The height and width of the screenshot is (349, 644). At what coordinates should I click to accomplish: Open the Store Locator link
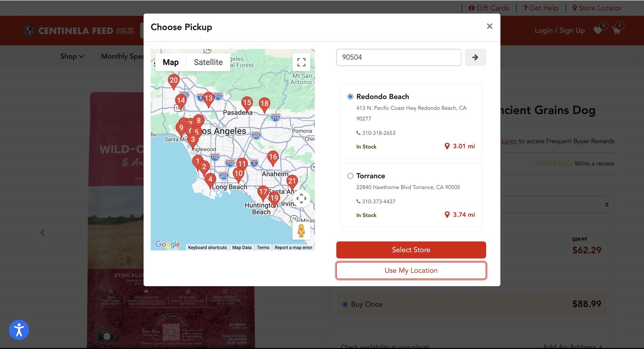click(x=597, y=8)
